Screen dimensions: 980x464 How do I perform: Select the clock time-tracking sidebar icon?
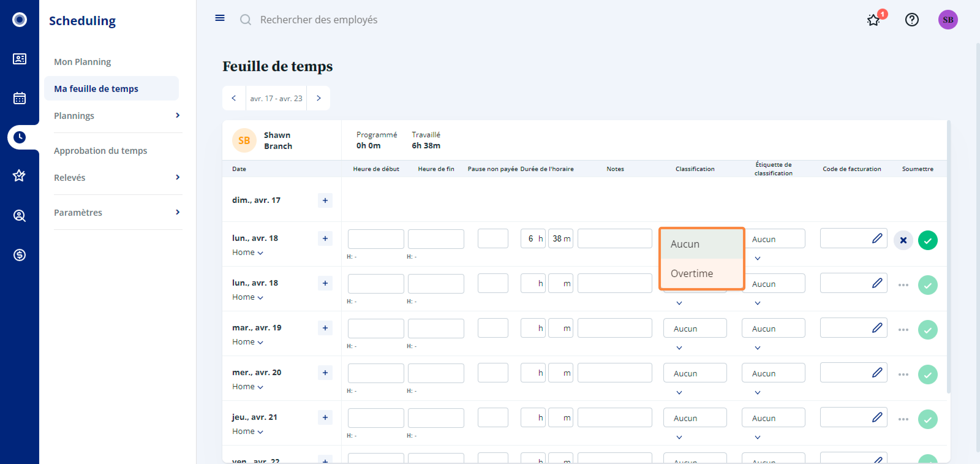[19, 137]
